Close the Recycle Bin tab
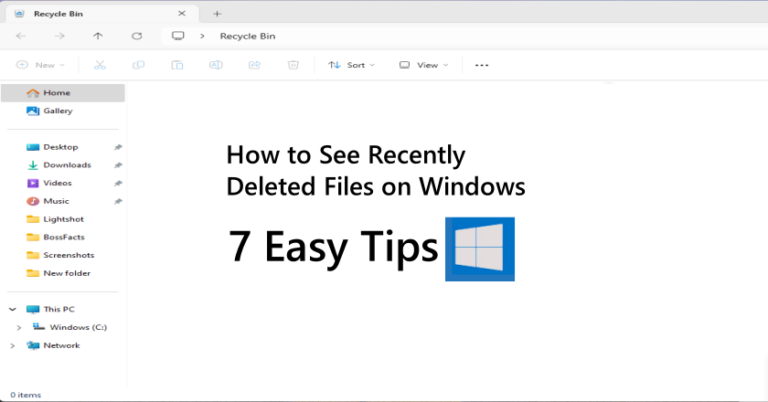This screenshot has width=768, height=402. tap(182, 14)
